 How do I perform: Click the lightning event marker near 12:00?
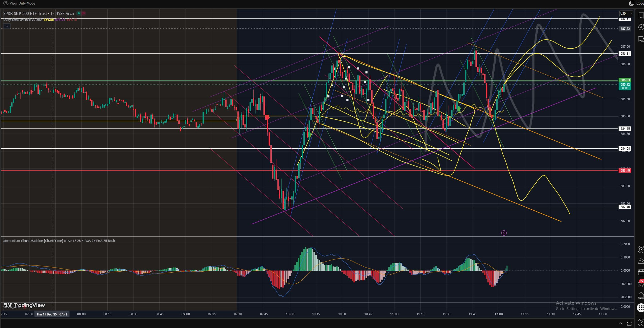504,233
